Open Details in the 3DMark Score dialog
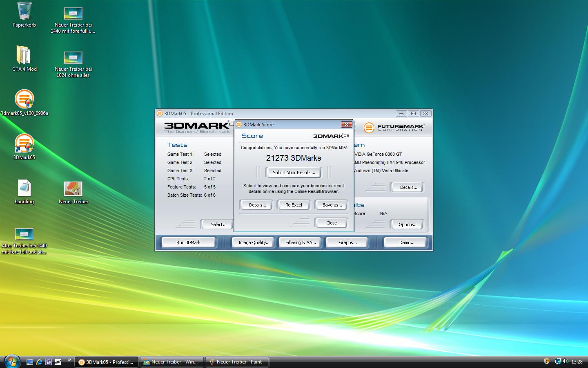This screenshot has height=368, width=588. [x=257, y=205]
